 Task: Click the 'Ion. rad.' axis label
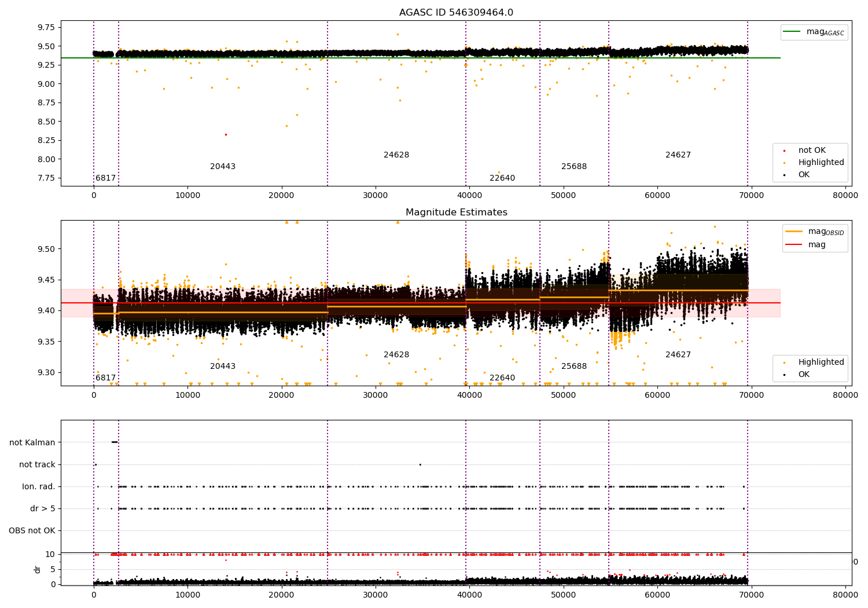[x=39, y=486]
